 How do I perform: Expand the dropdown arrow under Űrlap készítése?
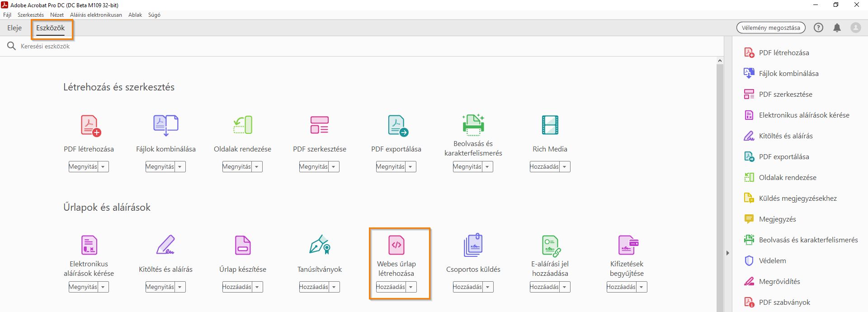point(257,287)
